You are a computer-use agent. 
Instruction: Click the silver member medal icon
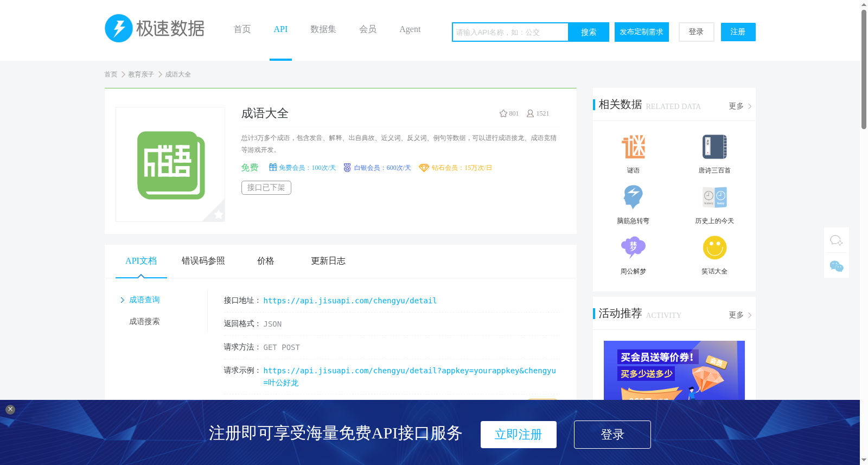(x=347, y=168)
